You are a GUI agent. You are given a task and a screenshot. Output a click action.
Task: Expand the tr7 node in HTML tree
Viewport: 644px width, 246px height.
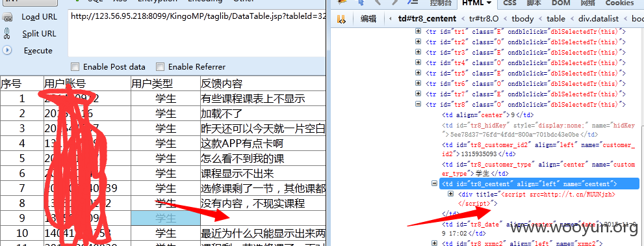tap(418, 94)
